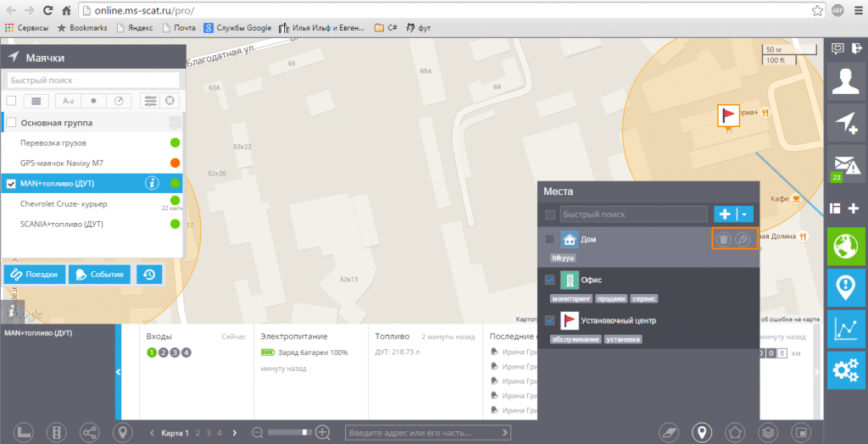This screenshot has width=868, height=444.
Task: Sort trackers by status dot
Action: [93, 101]
